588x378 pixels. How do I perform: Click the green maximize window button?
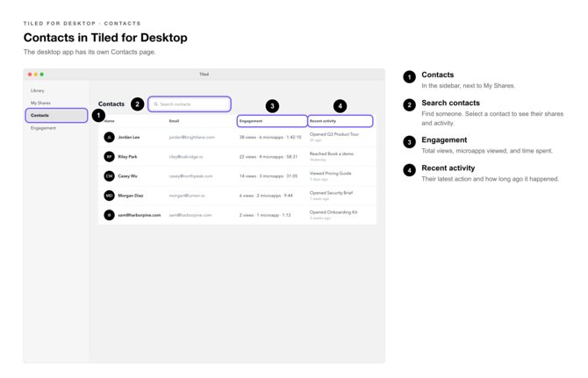coord(42,75)
